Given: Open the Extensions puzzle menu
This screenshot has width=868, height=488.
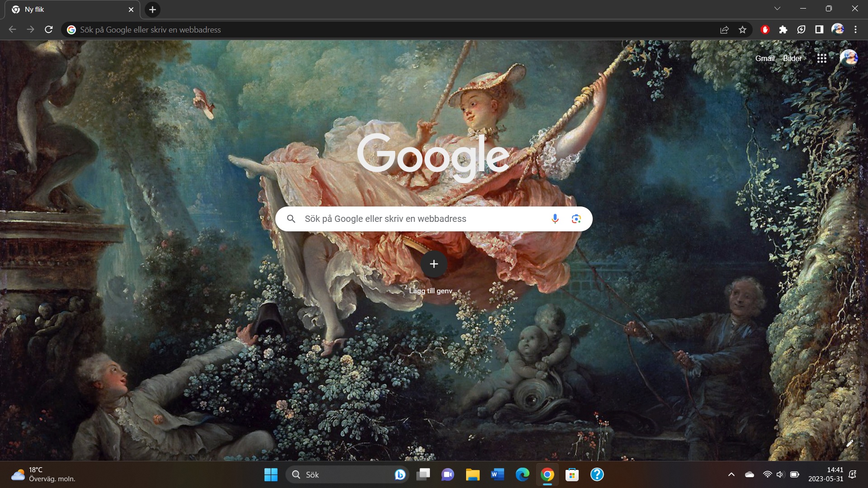Looking at the screenshot, I should tap(783, 29).
